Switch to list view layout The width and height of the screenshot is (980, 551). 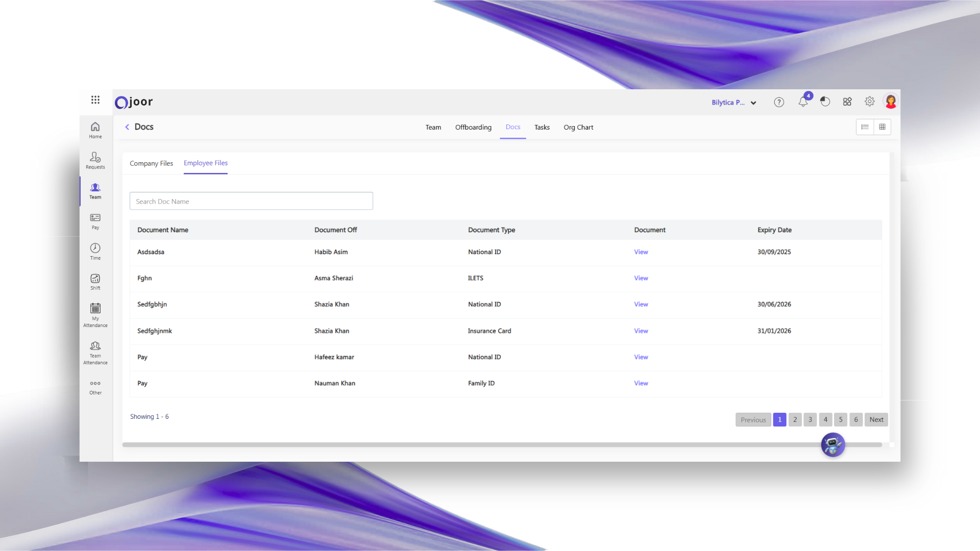coord(865,127)
